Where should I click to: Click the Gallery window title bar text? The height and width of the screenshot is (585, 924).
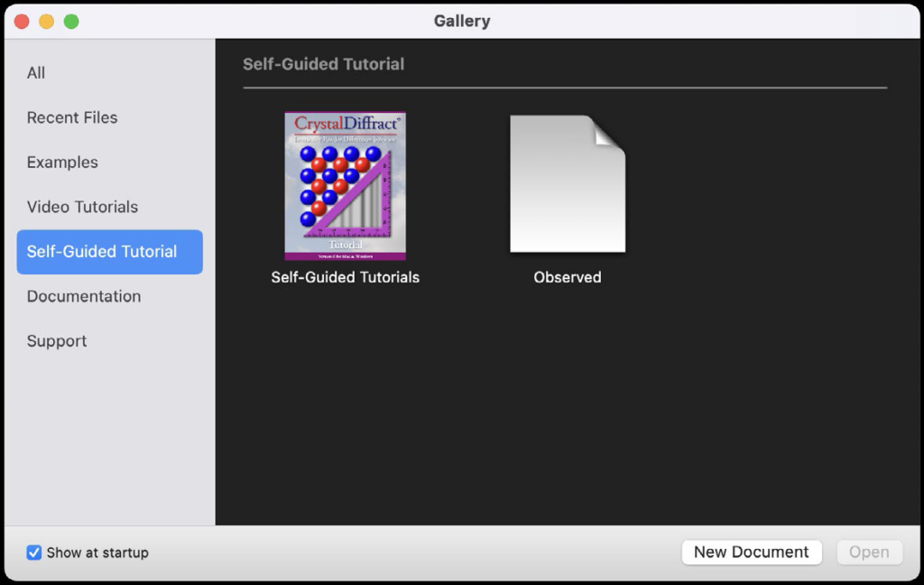[461, 21]
